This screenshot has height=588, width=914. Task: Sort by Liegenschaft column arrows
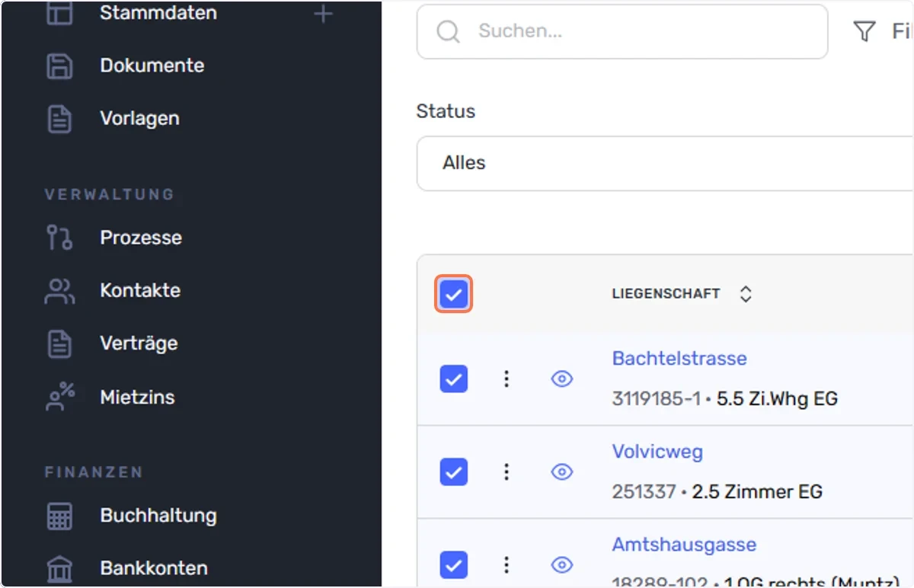[x=746, y=294]
